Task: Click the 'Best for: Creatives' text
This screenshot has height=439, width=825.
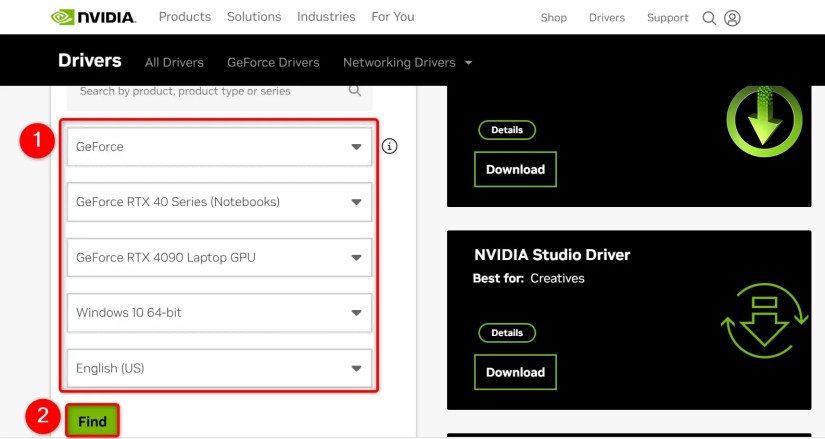Action: click(528, 278)
